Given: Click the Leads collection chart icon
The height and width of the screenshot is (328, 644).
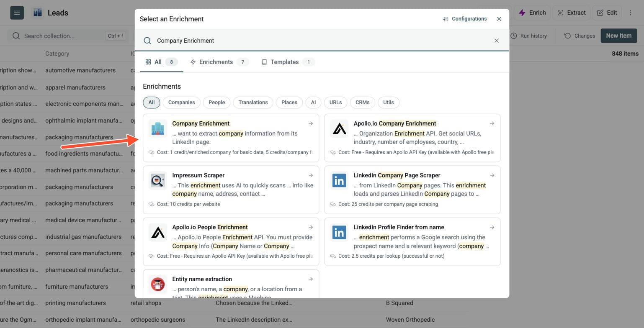Looking at the screenshot, I should (x=38, y=13).
